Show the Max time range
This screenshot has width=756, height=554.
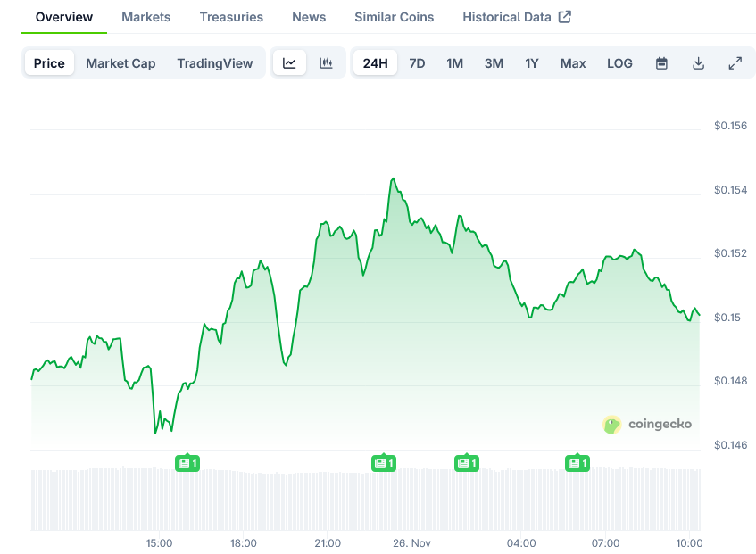pyautogui.click(x=573, y=63)
